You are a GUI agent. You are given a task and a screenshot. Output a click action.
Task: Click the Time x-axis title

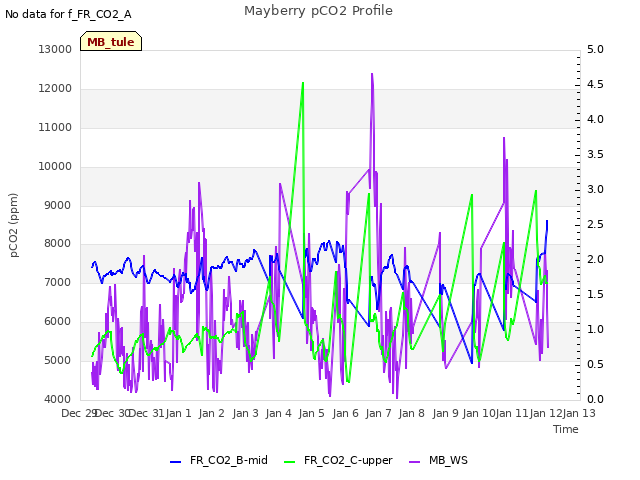point(566,429)
